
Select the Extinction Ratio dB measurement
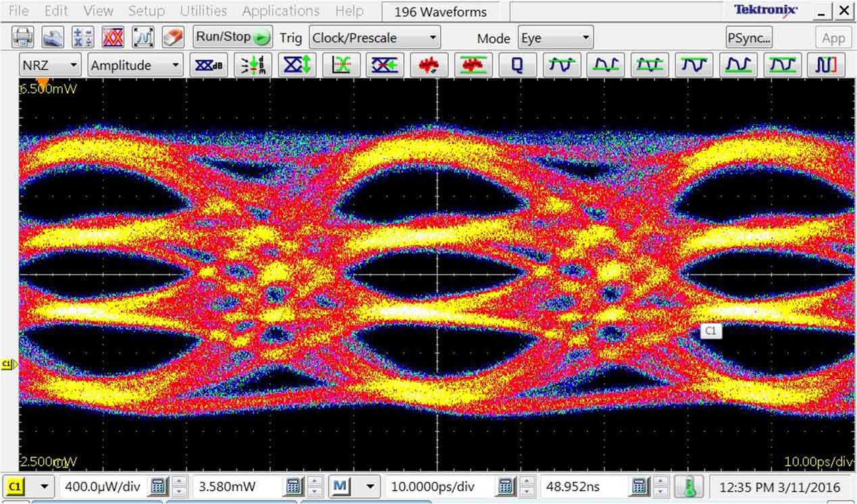(x=209, y=65)
